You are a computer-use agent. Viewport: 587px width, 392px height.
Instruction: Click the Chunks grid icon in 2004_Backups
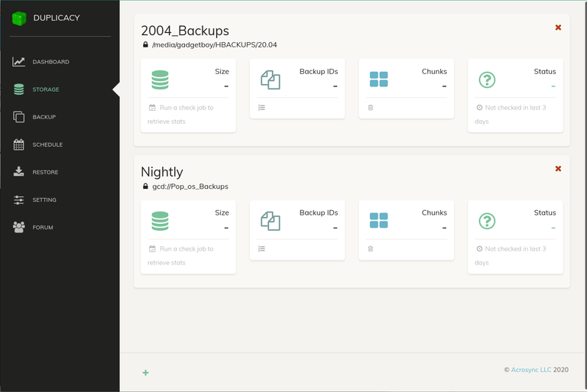tap(379, 79)
